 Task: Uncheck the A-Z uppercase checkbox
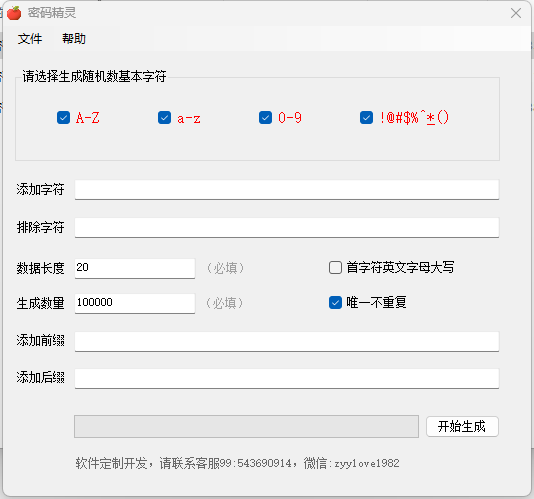[x=63, y=118]
